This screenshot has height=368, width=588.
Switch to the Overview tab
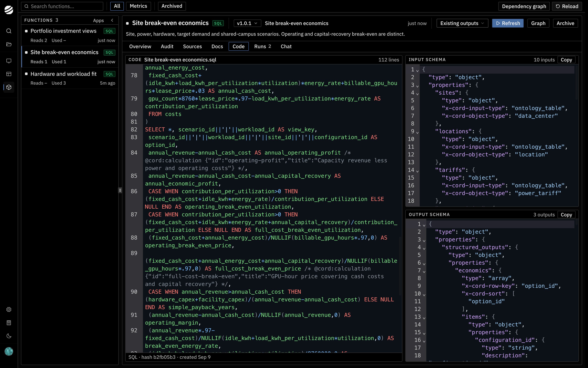[140, 46]
